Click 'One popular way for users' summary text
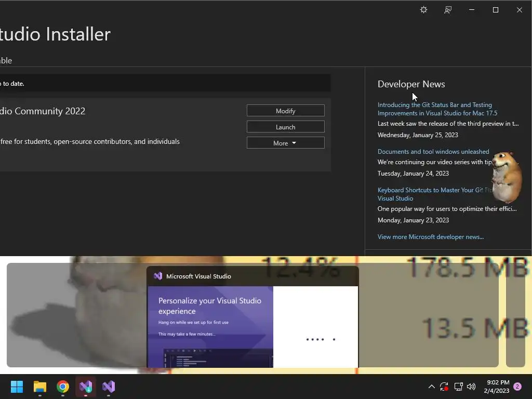 (x=447, y=209)
